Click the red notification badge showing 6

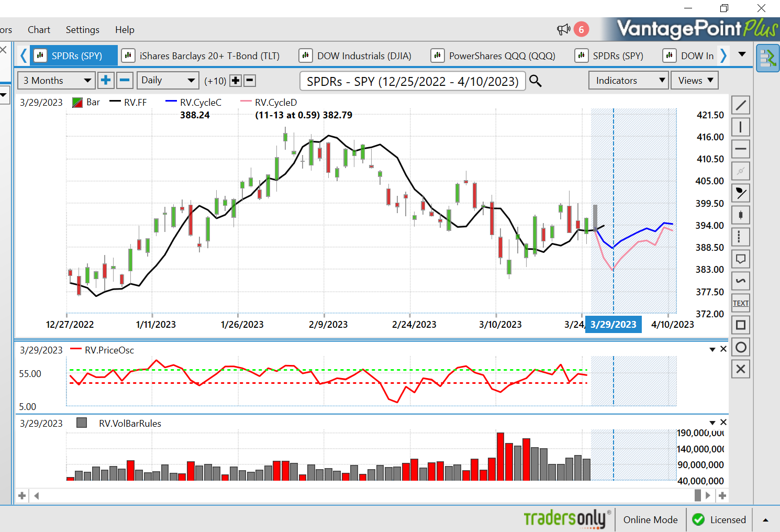click(581, 30)
